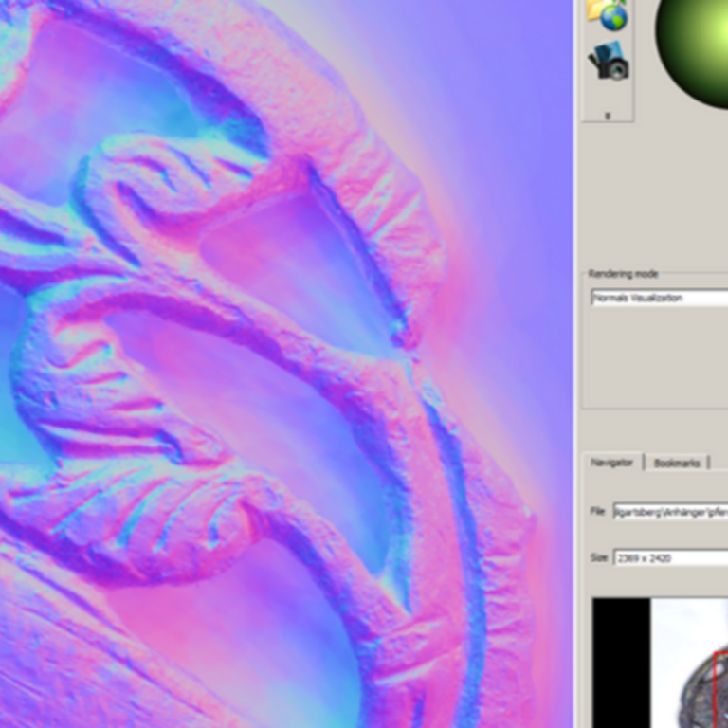Click the navigator preview thumbnail
This screenshot has width=728, height=728.
660,663
